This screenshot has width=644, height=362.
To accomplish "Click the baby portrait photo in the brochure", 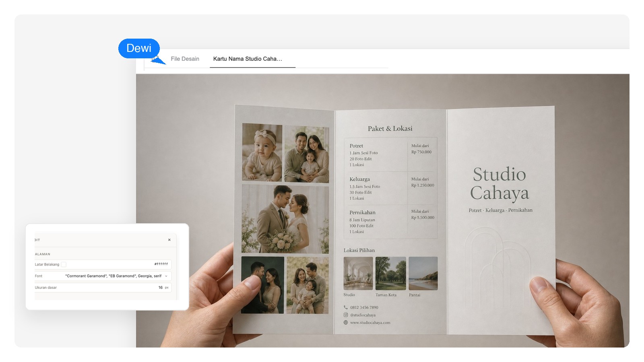I will [x=262, y=152].
